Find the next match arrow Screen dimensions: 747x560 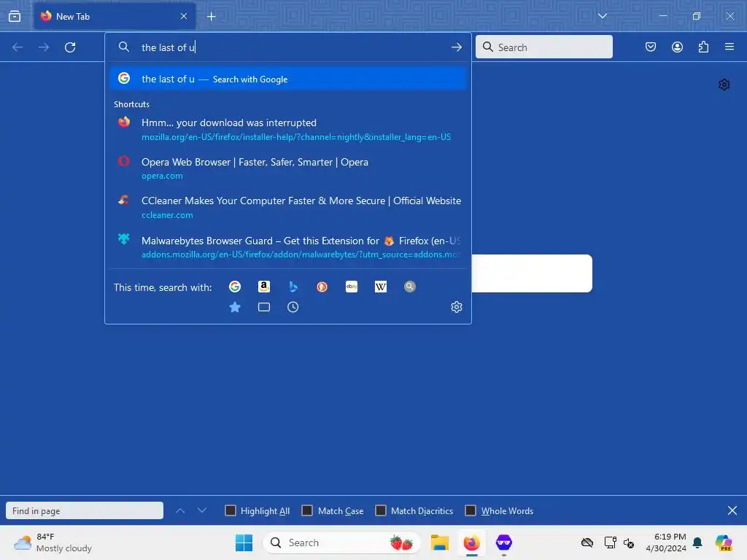(x=202, y=511)
